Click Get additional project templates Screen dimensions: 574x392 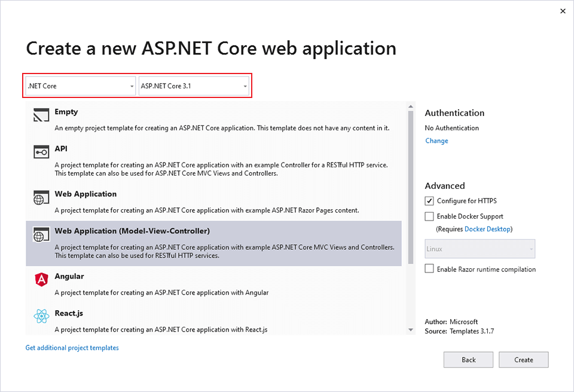72,347
